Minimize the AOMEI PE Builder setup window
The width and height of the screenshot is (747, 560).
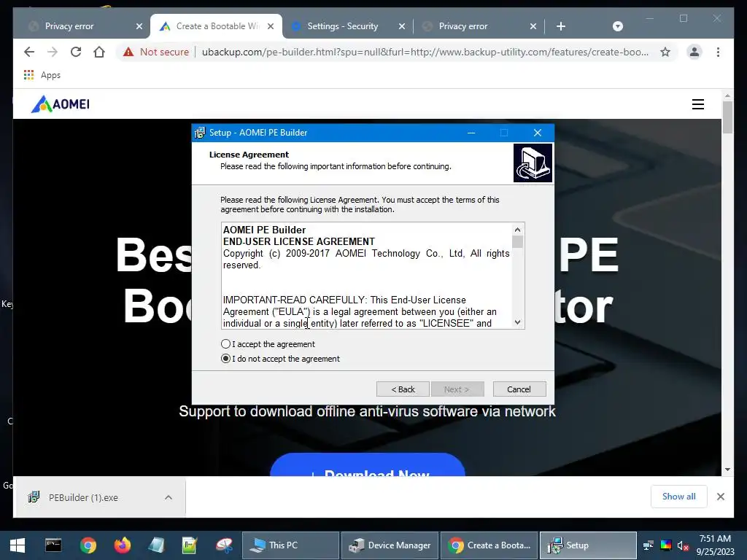click(471, 133)
